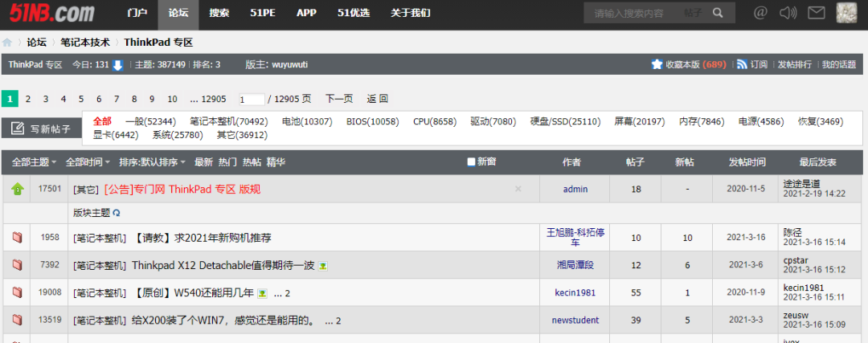This screenshot has width=868, height=343.
Task: Expand the 全部时间 dropdown
Action: tap(88, 162)
